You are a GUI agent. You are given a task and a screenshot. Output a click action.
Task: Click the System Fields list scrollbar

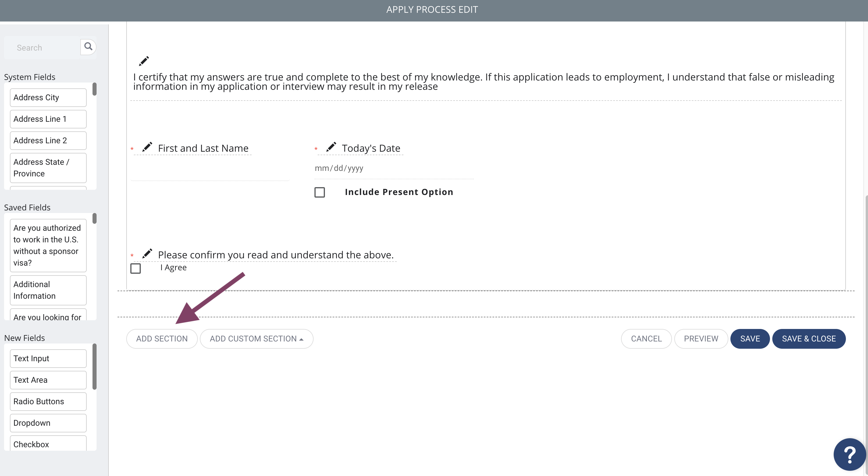[94, 89]
